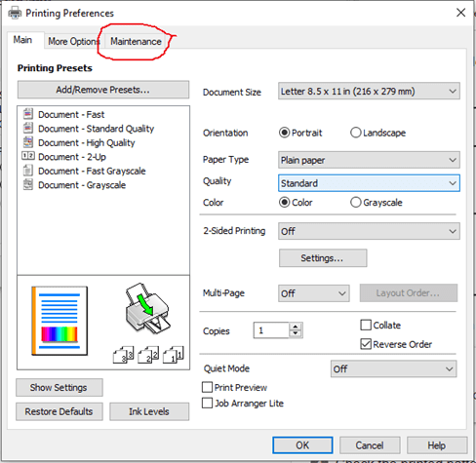Viewport: 476px width, 463px height.
Task: Select the Document - 2-Up preset icon
Action: tap(28, 156)
